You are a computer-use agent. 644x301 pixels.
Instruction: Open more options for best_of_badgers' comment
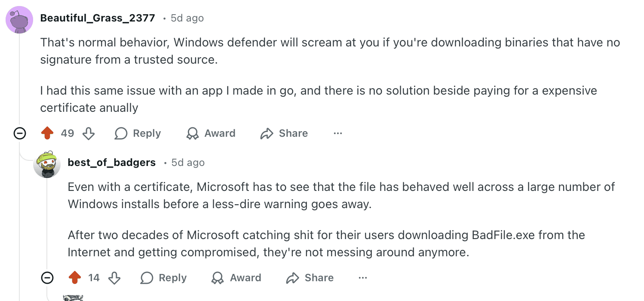[x=362, y=278]
